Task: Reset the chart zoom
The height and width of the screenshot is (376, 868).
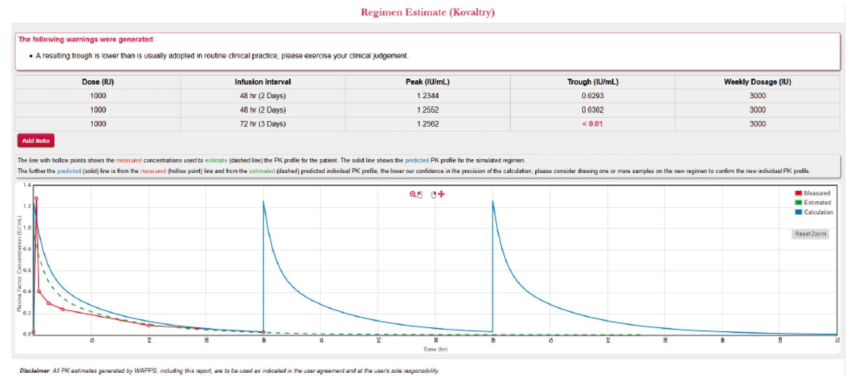Action: tap(810, 234)
